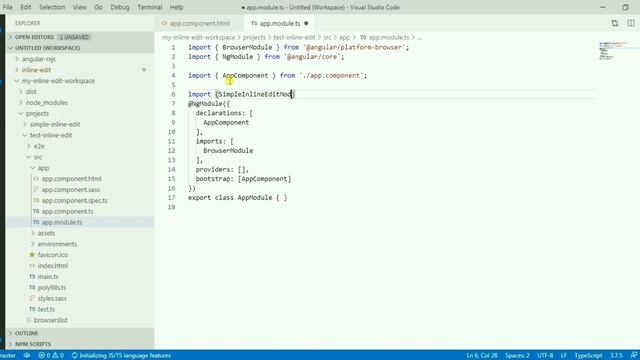Open the Edit menu
The image size is (640, 360).
[x=25, y=7]
